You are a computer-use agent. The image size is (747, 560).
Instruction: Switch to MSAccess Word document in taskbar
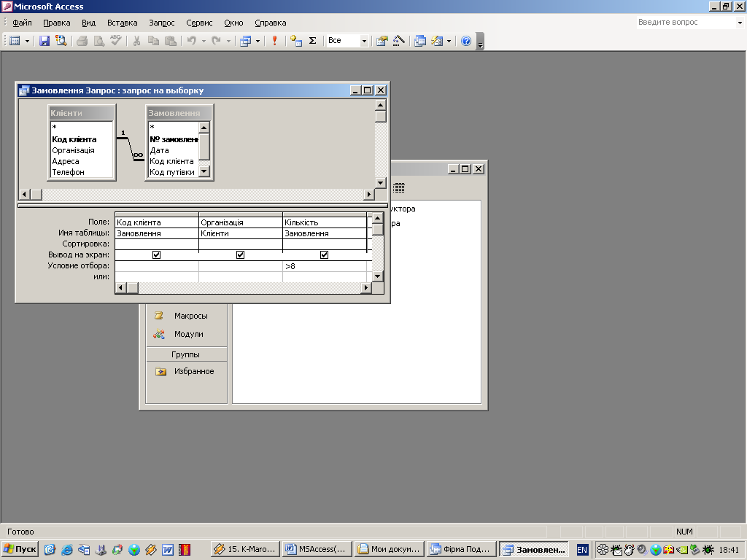click(x=317, y=549)
